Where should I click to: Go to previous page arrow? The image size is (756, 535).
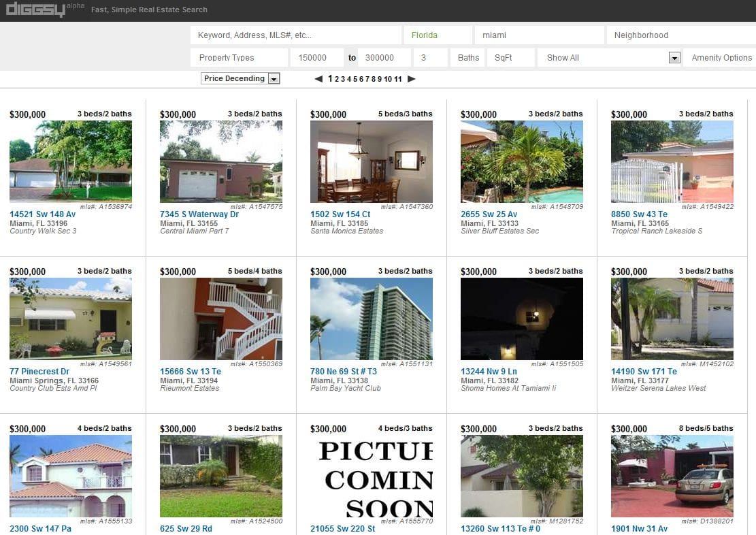[318, 79]
